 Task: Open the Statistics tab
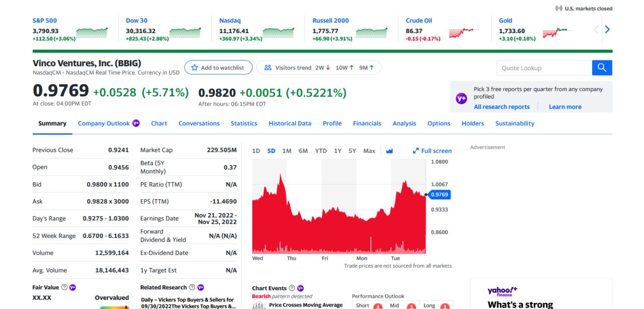(244, 123)
